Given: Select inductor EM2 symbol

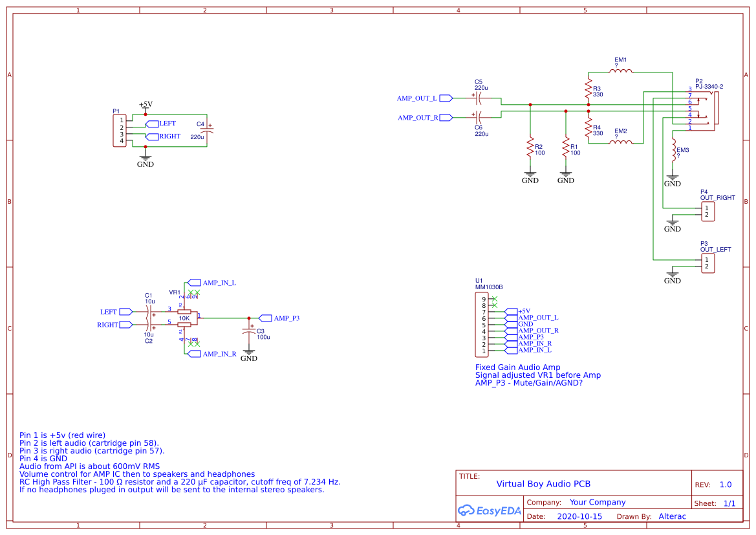Looking at the screenshot, I should click(621, 142).
